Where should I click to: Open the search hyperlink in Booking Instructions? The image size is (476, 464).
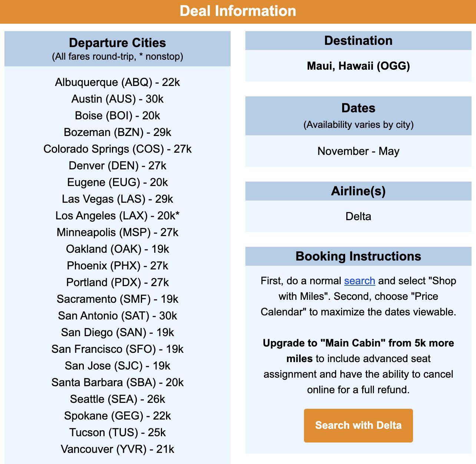pos(359,281)
